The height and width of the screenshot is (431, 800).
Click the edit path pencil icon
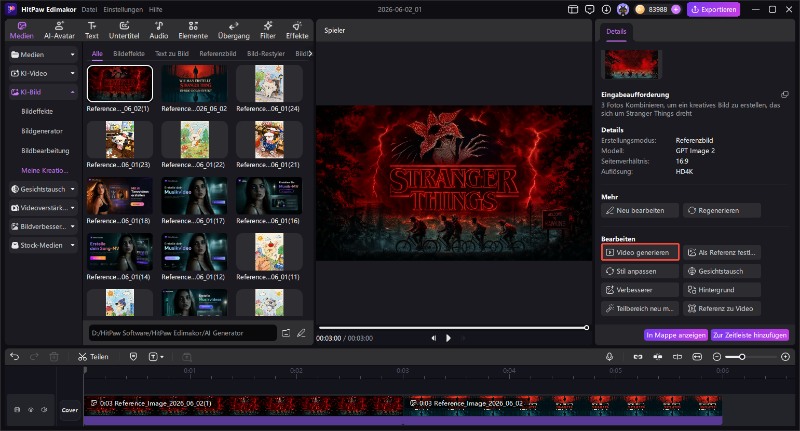coord(301,333)
